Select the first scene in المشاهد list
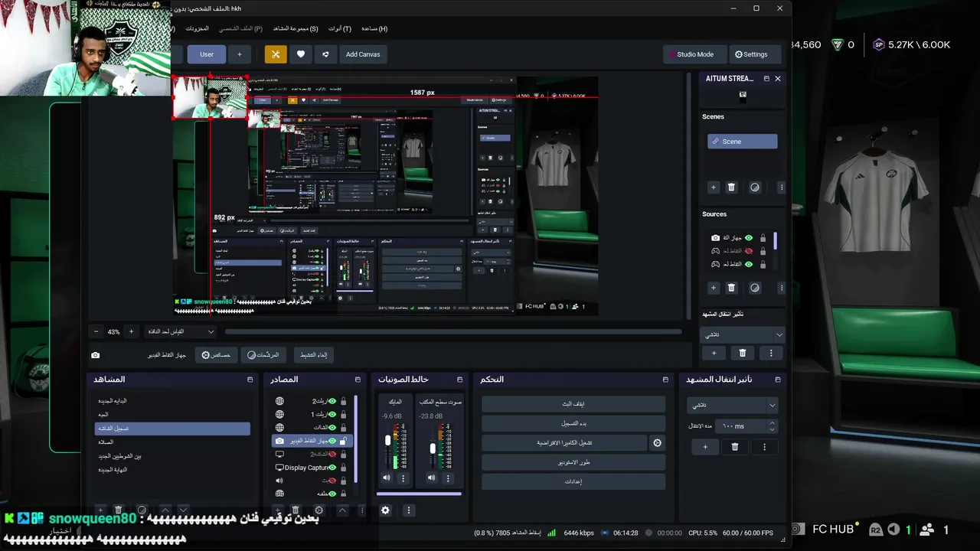This screenshot has width=980, height=551. (172, 401)
